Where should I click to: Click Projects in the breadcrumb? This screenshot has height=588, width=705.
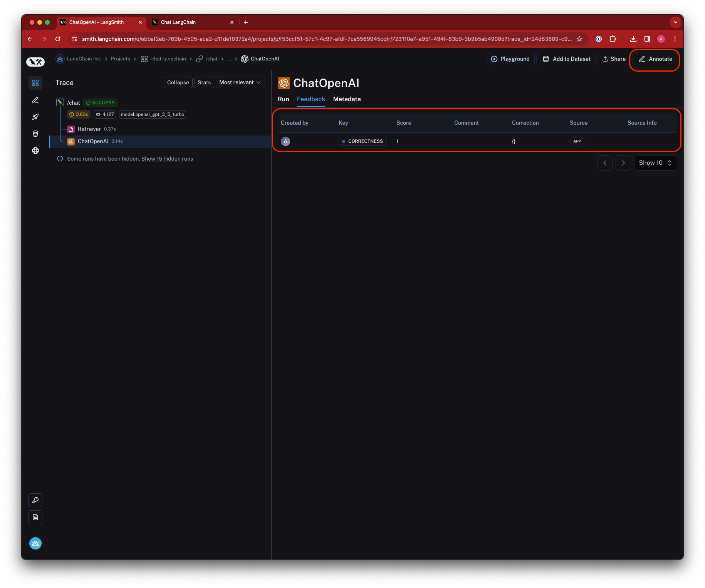(x=121, y=59)
